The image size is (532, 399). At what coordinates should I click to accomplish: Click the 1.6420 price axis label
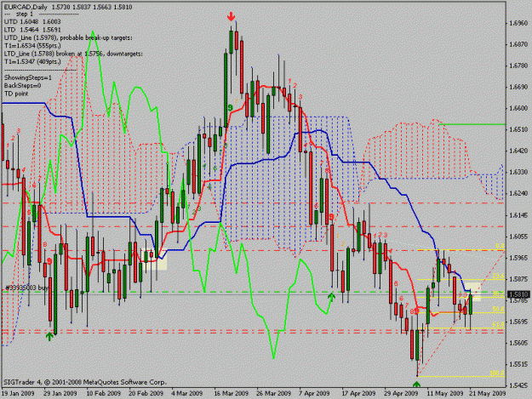coord(518,151)
